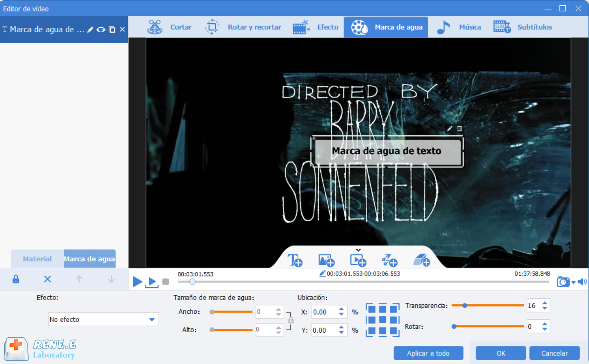Move the watermark layer up

[79, 279]
